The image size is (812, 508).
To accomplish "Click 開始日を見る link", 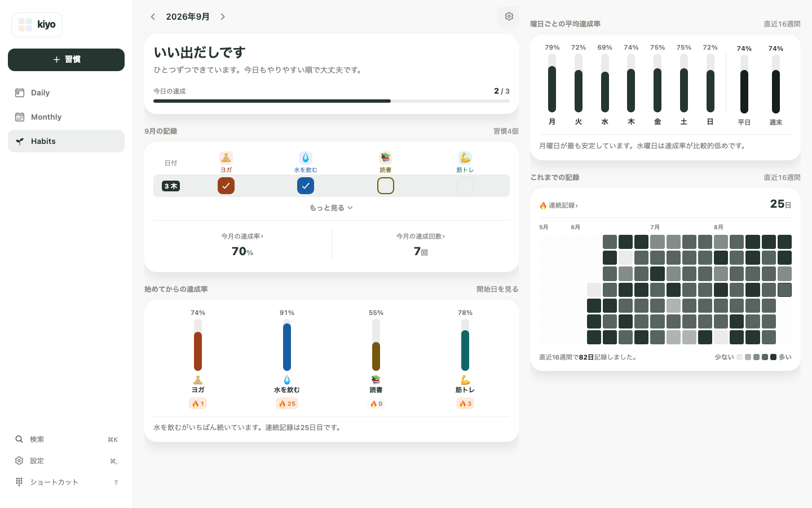I will [497, 289].
